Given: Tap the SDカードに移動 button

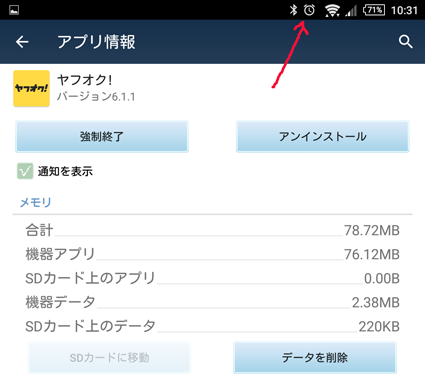Looking at the screenshot, I should pos(109,357).
